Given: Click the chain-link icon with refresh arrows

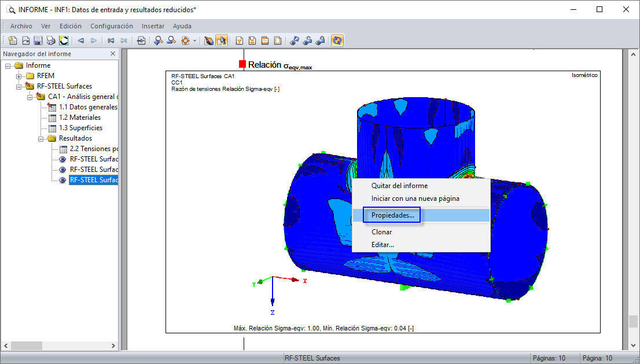Looking at the screenshot, I should pyautogui.click(x=295, y=41).
